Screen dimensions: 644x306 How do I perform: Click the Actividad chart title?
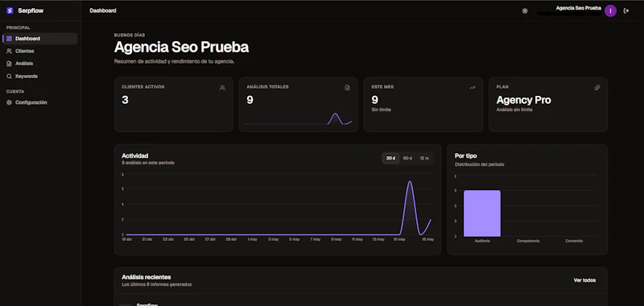[x=135, y=156]
